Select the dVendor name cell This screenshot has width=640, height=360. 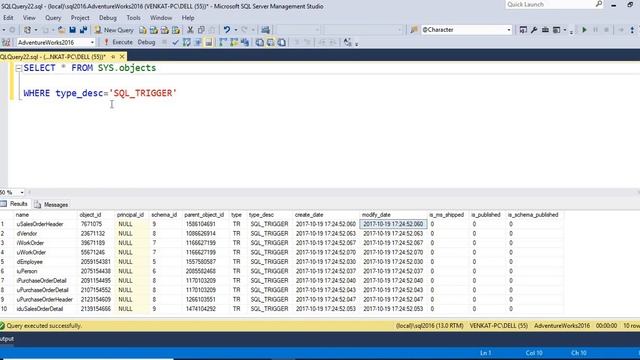[x=46, y=233]
